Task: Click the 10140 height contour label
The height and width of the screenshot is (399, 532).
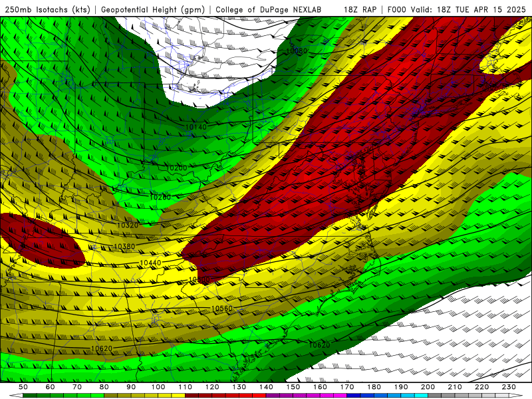Action: pyautogui.click(x=196, y=127)
